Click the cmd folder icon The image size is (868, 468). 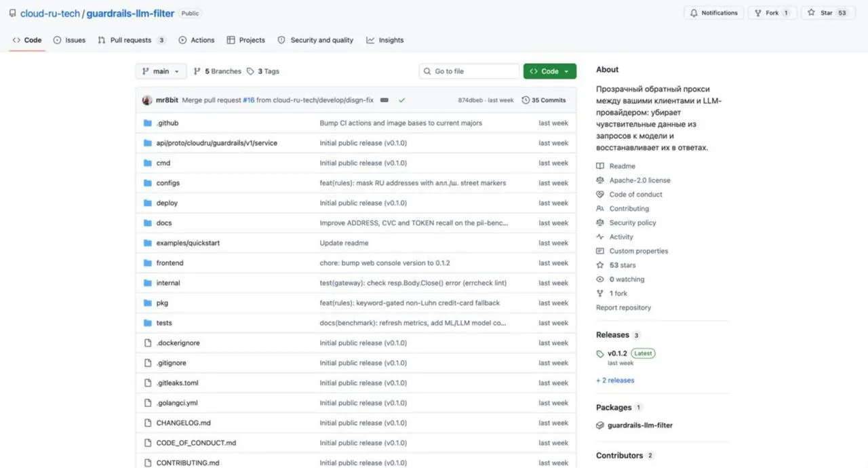148,163
